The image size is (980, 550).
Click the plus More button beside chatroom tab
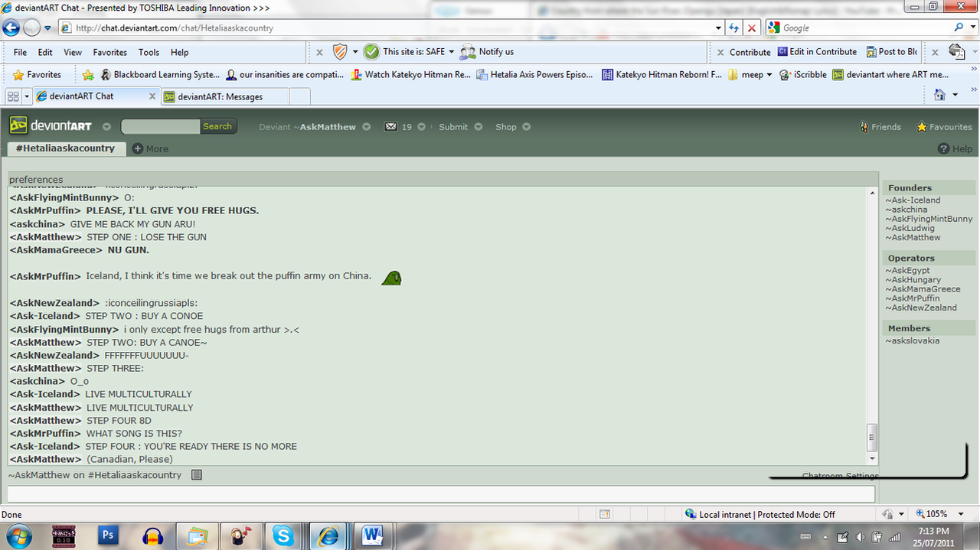[150, 148]
